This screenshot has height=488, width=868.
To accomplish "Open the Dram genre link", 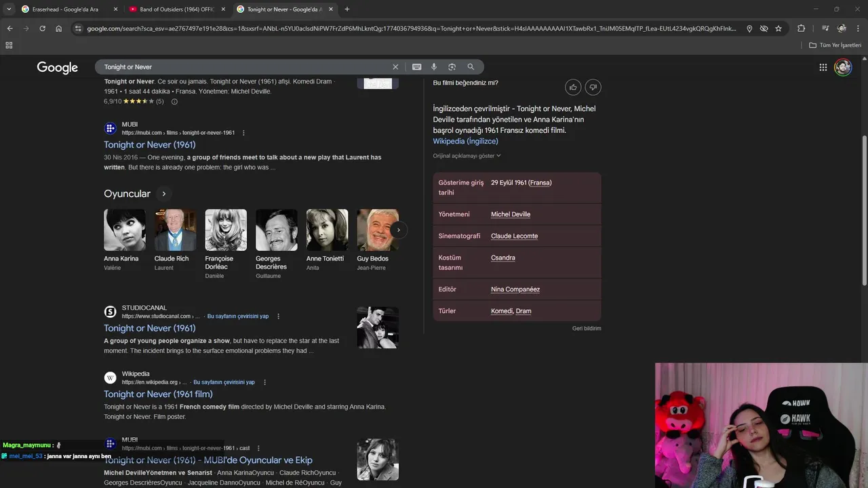I will (x=524, y=311).
